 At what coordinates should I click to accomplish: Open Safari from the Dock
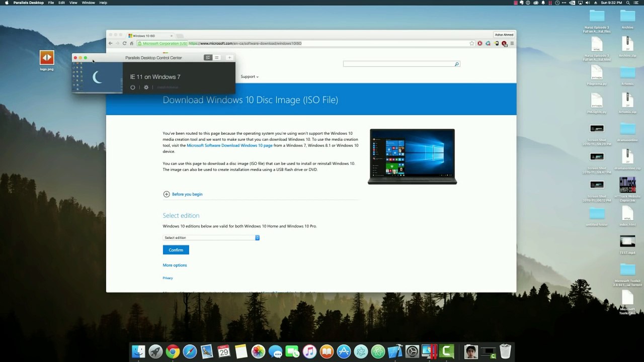190,351
